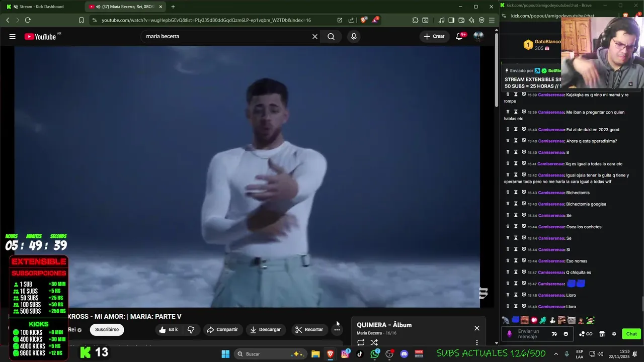Dislike the video
The width and height of the screenshot is (644, 362).
click(191, 329)
